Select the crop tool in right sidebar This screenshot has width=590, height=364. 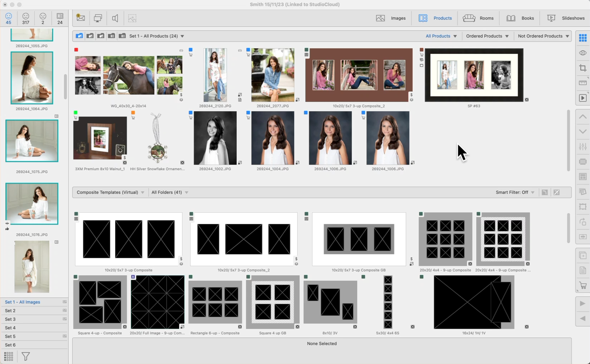click(582, 68)
